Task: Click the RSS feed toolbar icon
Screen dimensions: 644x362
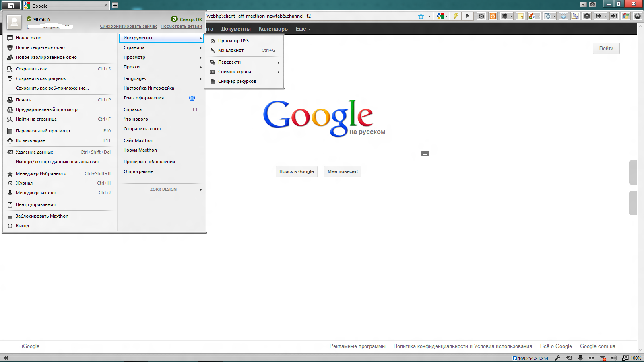Action: (493, 16)
